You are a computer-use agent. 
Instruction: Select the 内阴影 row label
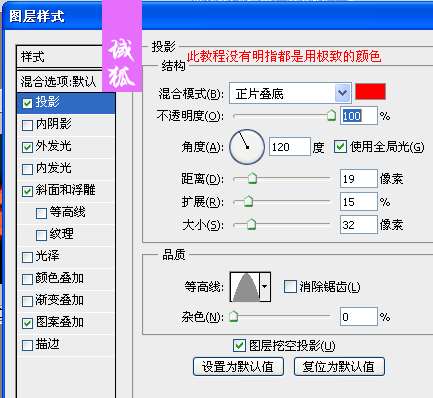click(x=53, y=124)
